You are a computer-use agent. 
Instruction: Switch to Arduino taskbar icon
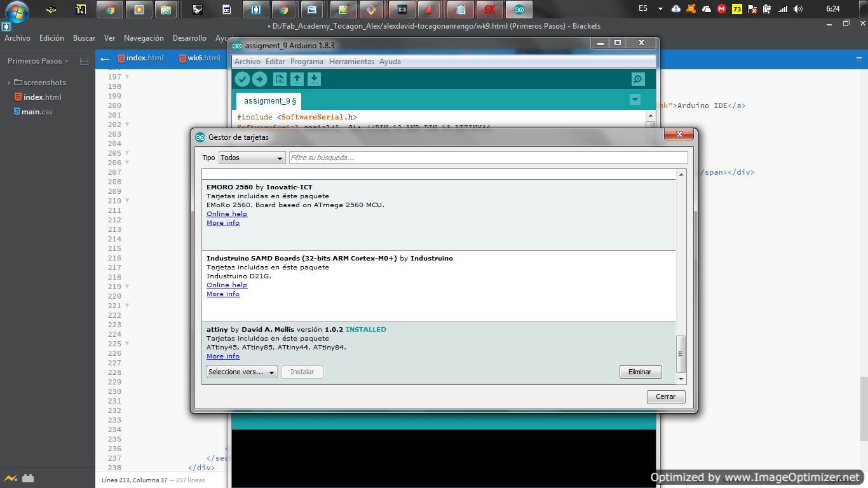point(519,10)
